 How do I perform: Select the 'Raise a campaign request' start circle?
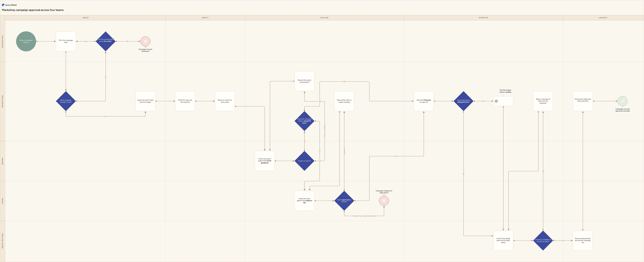click(26, 41)
